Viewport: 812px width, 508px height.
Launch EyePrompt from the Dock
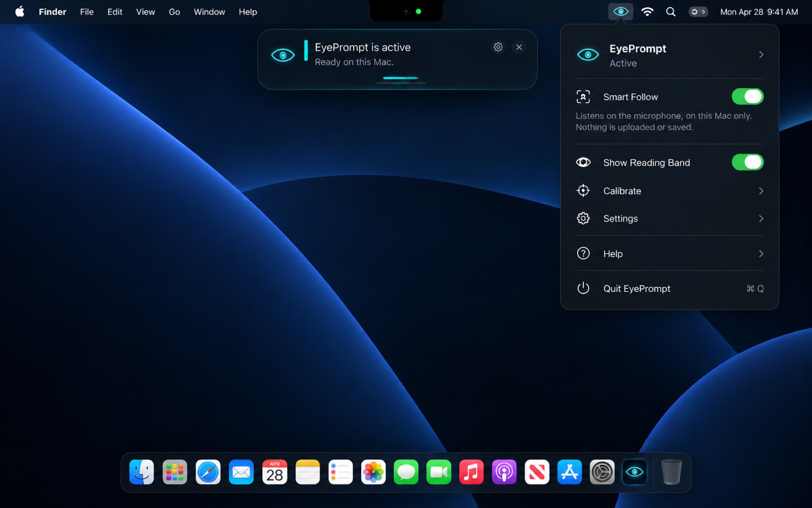(634, 472)
